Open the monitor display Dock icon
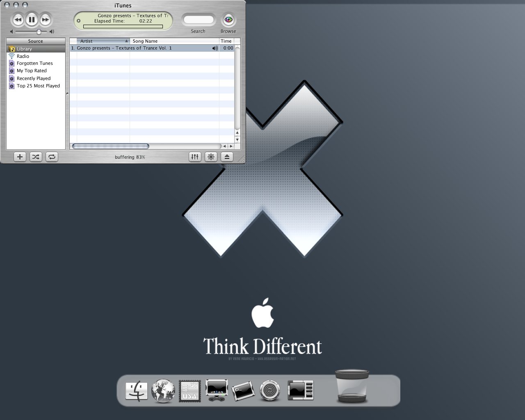This screenshot has height=420, width=525. [x=217, y=390]
